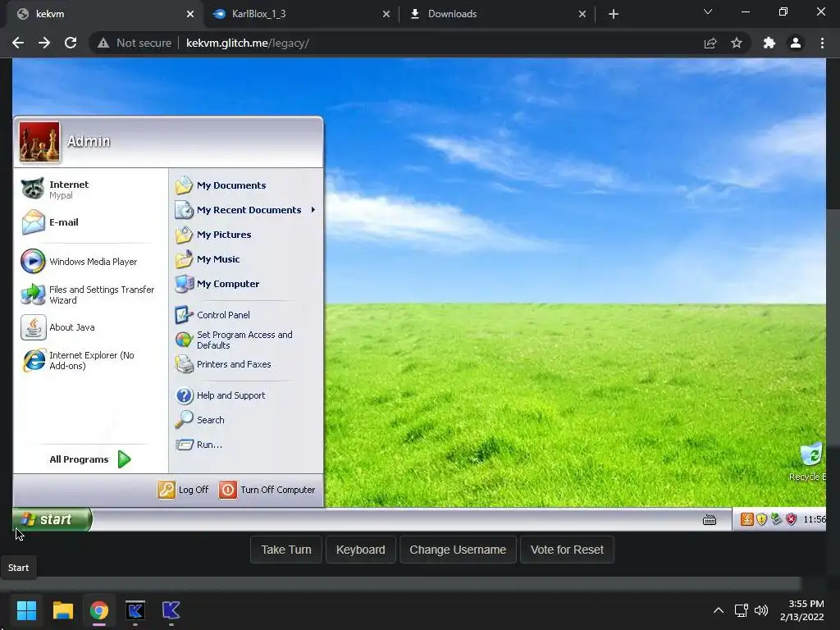The width and height of the screenshot is (840, 630).
Task: Click the Log Off button
Action: 183,490
